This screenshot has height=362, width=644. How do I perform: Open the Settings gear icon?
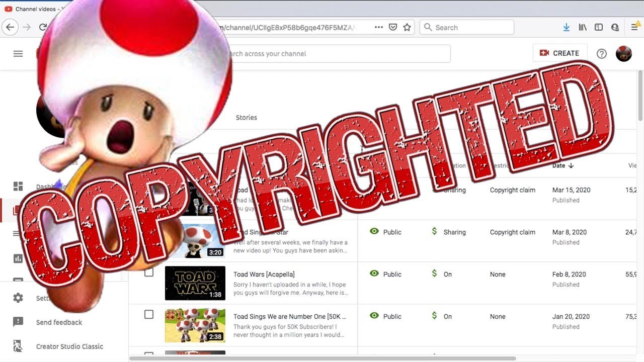pos(18,298)
